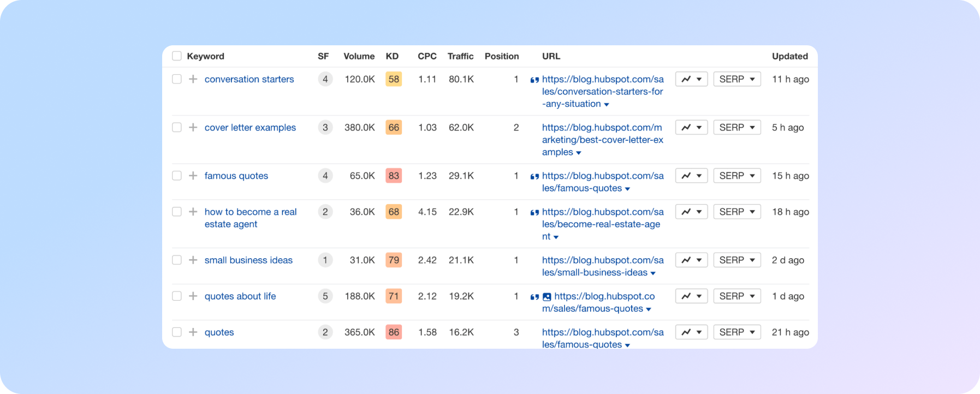Viewport: 980px width, 394px height.
Task: Open the conversation starters keyword link
Action: (x=249, y=79)
